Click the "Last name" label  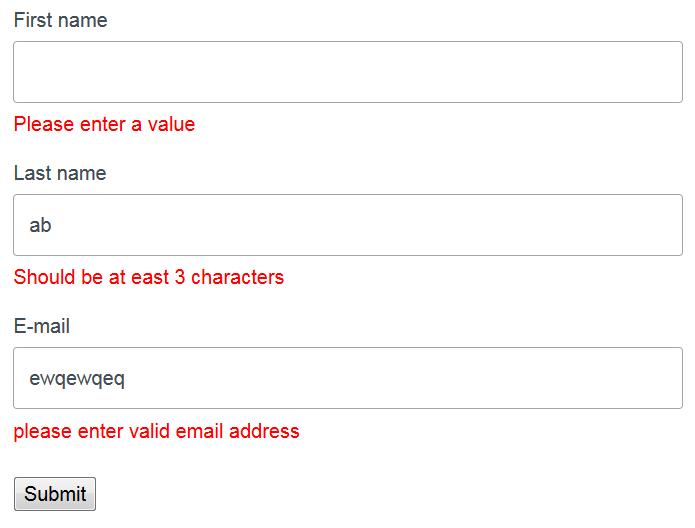coord(60,173)
